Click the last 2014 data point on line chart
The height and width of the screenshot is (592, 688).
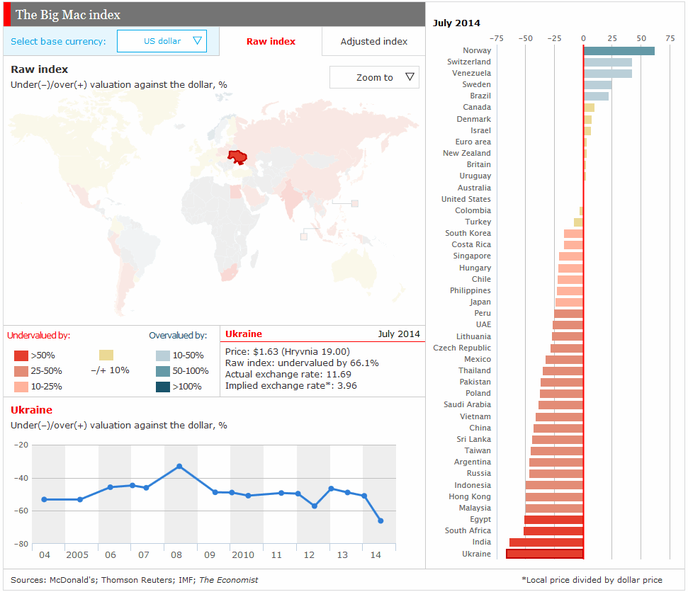pyautogui.click(x=380, y=521)
